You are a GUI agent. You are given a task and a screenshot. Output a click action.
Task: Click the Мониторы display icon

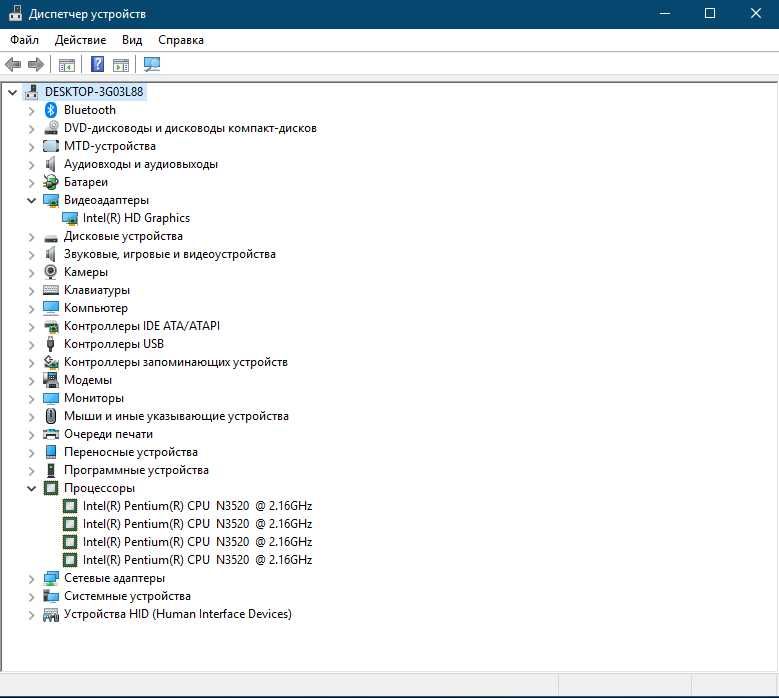point(51,398)
